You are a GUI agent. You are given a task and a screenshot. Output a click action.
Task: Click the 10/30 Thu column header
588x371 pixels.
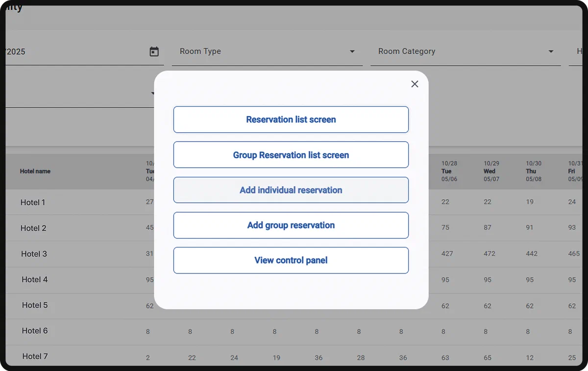534,172
